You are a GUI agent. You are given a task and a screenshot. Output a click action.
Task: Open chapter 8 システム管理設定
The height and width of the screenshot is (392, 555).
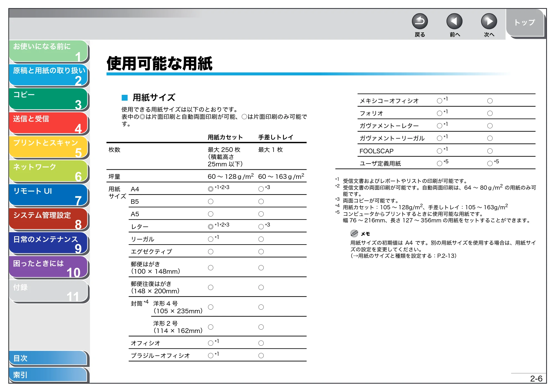(49, 219)
